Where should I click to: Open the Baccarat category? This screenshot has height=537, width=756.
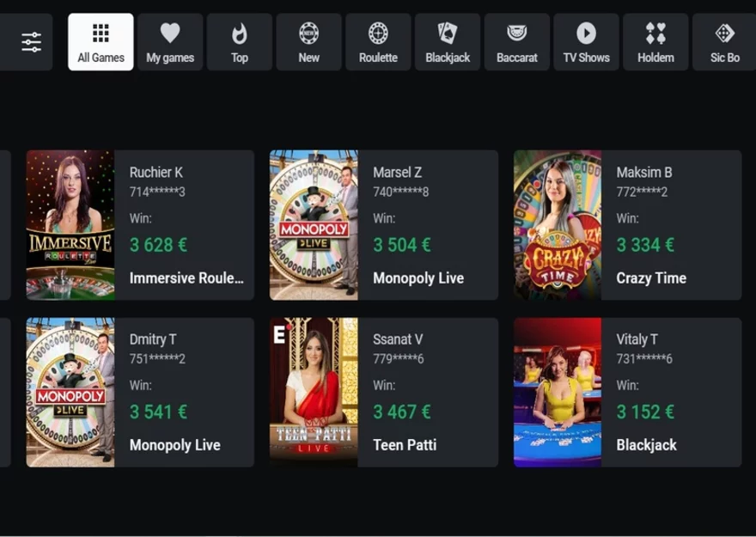516,42
